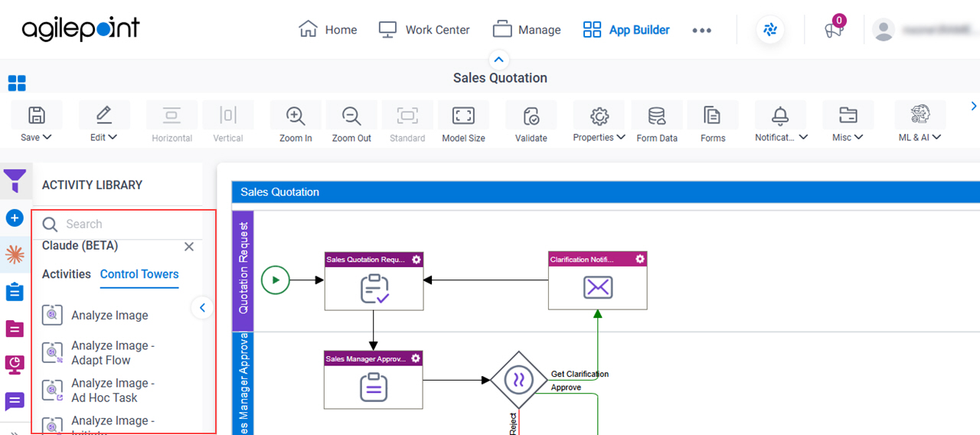Click the blue plus sidebar icon
Image resolution: width=980 pixels, height=435 pixels.
[15, 218]
